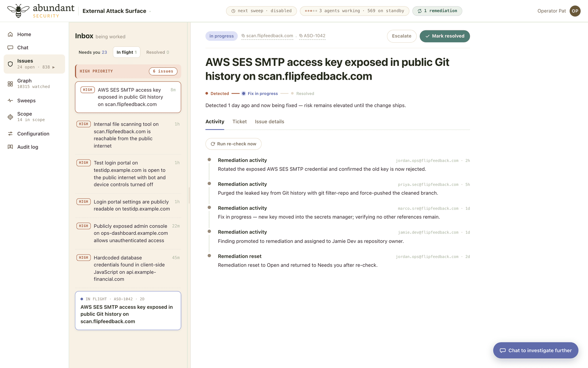Click the Abundant Security bee logo
The image size is (588, 368).
pyautogui.click(x=18, y=11)
